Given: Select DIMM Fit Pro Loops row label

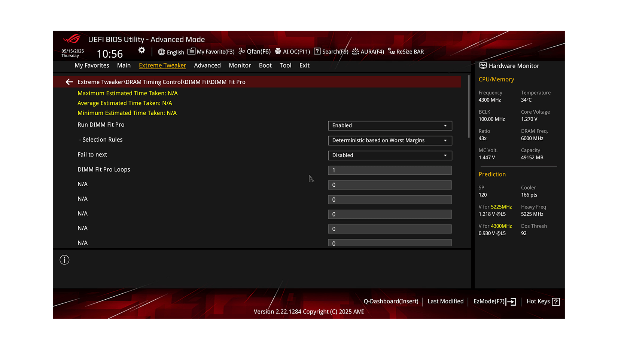Looking at the screenshot, I should (104, 170).
